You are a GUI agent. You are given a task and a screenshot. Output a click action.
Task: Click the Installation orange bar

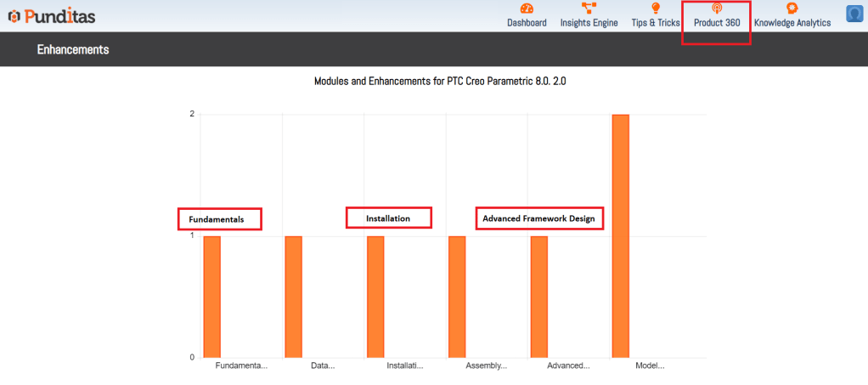[x=375, y=297]
